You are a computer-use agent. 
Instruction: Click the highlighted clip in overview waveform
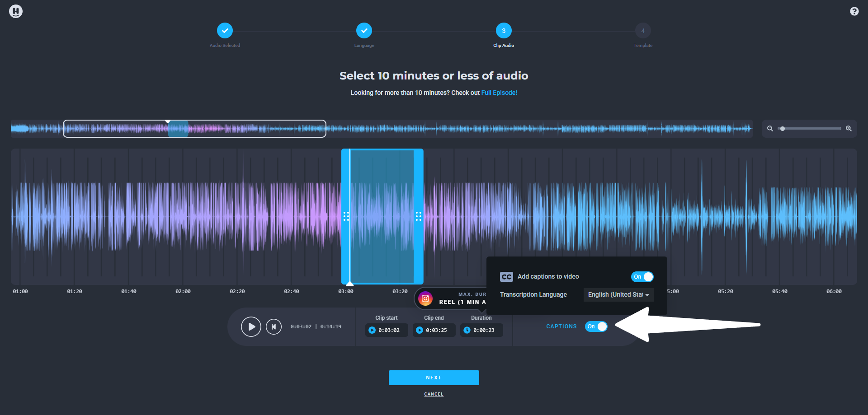tap(178, 129)
